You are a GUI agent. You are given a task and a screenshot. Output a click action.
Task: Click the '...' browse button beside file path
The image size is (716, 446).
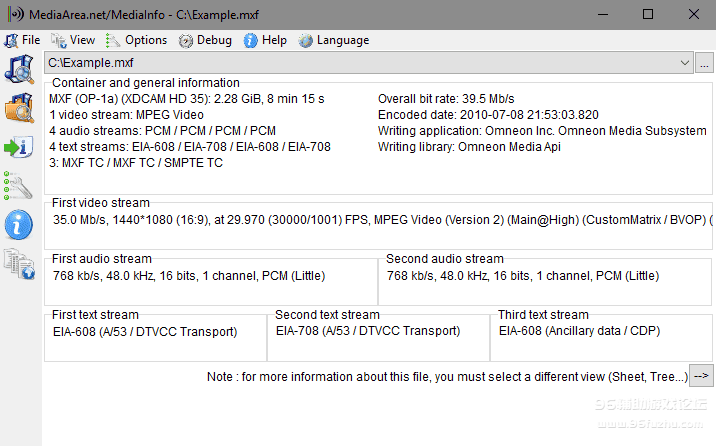click(704, 63)
